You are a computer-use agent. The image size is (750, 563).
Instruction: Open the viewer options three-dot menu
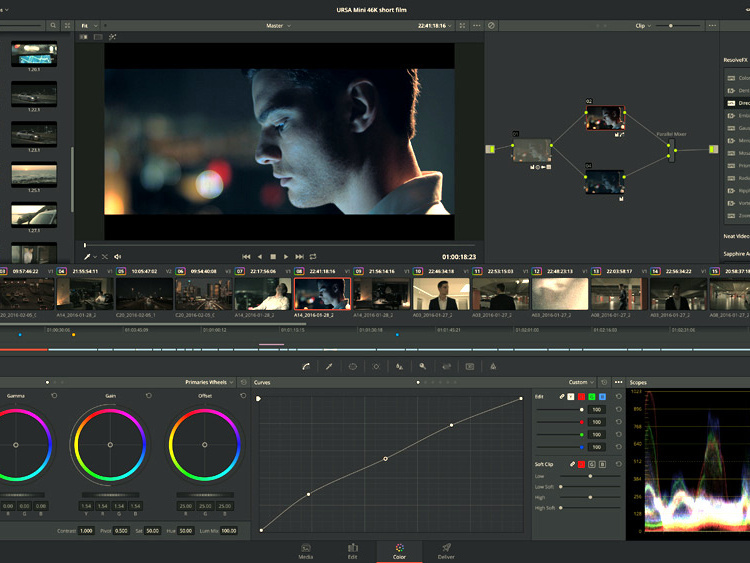pos(476,25)
